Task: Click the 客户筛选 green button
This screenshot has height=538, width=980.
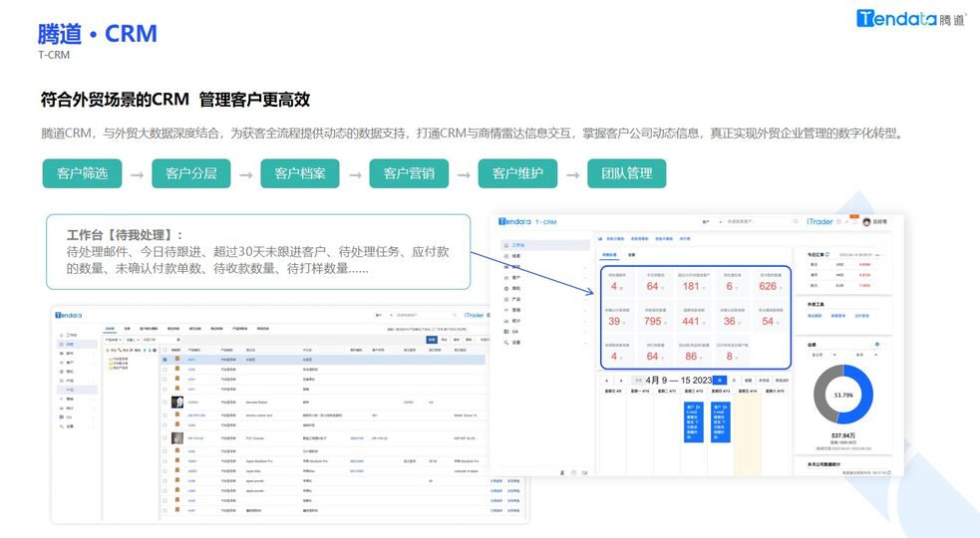Action: pos(82,173)
